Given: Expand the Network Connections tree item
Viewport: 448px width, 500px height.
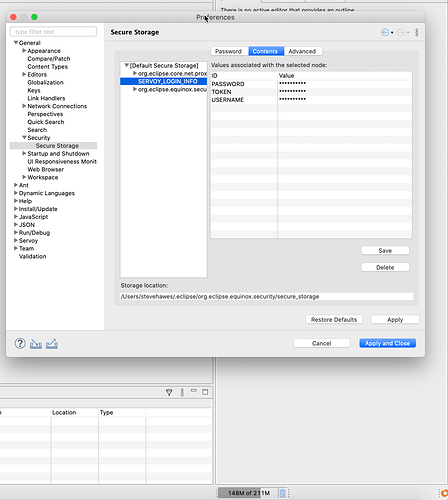Looking at the screenshot, I should coord(24,106).
